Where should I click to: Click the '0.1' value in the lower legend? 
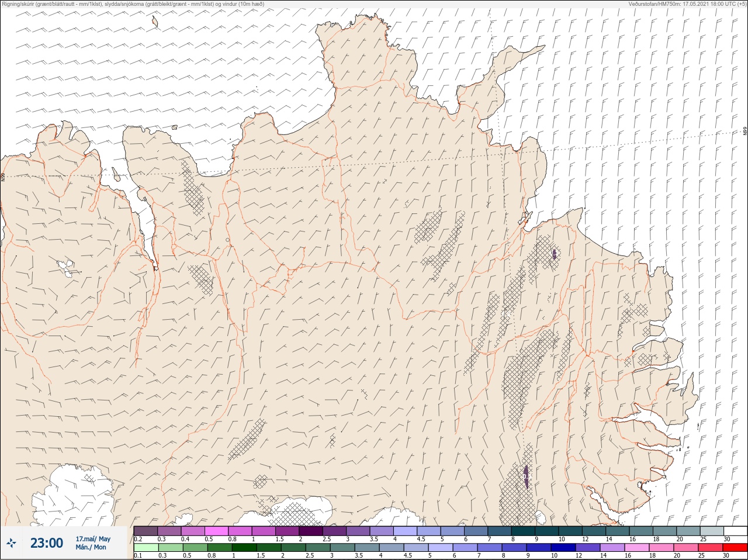[x=138, y=555]
